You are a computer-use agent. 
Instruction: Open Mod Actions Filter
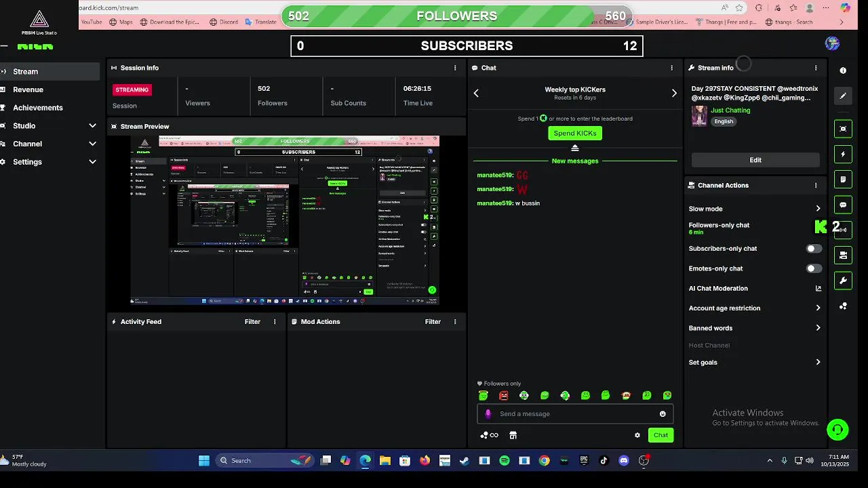tap(433, 322)
